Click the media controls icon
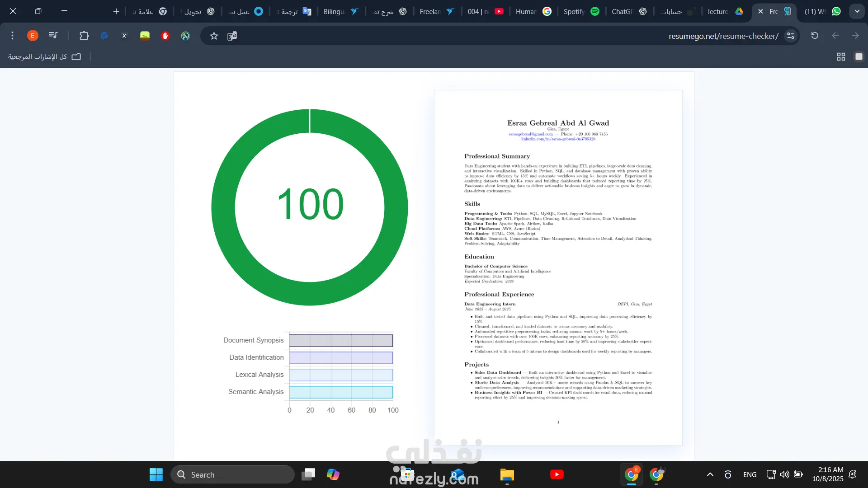 point(53,36)
